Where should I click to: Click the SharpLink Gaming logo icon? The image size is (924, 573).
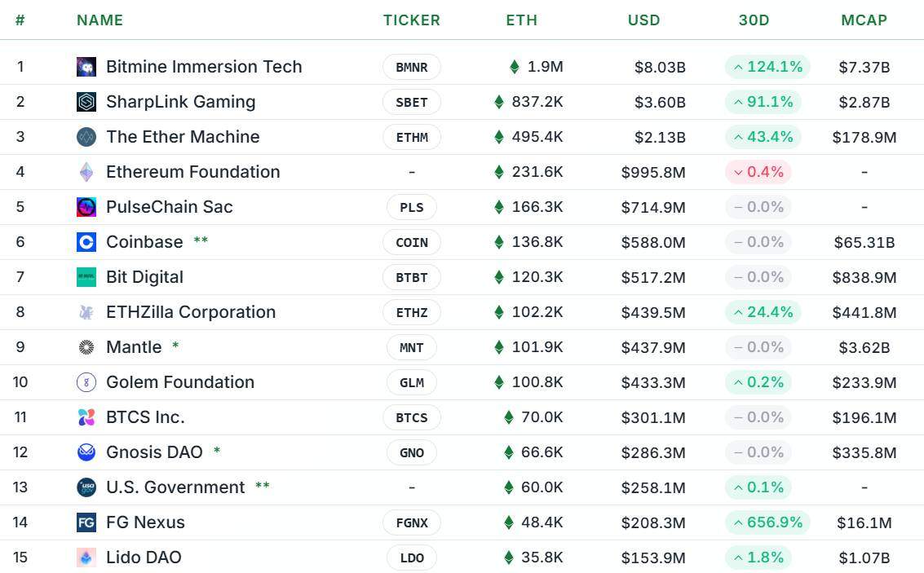coord(86,102)
